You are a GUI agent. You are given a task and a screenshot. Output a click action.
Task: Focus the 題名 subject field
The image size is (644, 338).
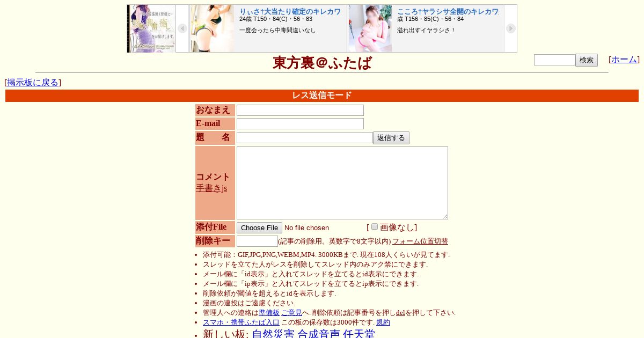[305, 137]
